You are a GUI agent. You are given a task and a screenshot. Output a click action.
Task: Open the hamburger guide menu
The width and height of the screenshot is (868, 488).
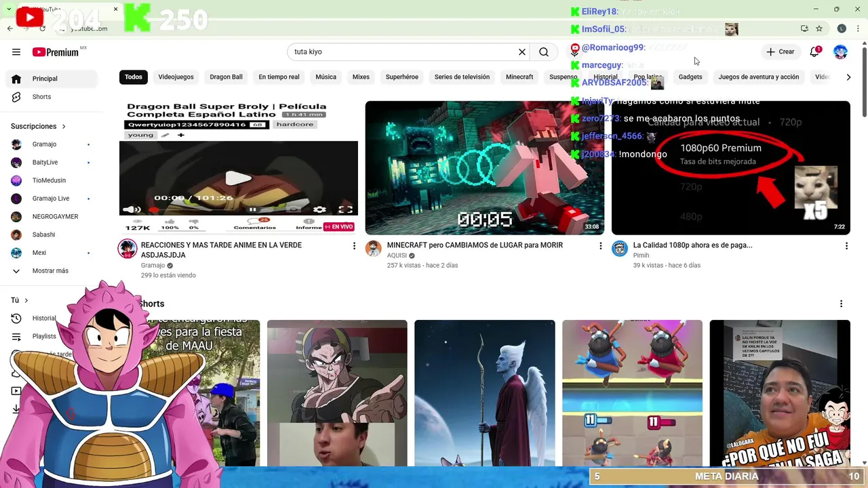pos(16,52)
